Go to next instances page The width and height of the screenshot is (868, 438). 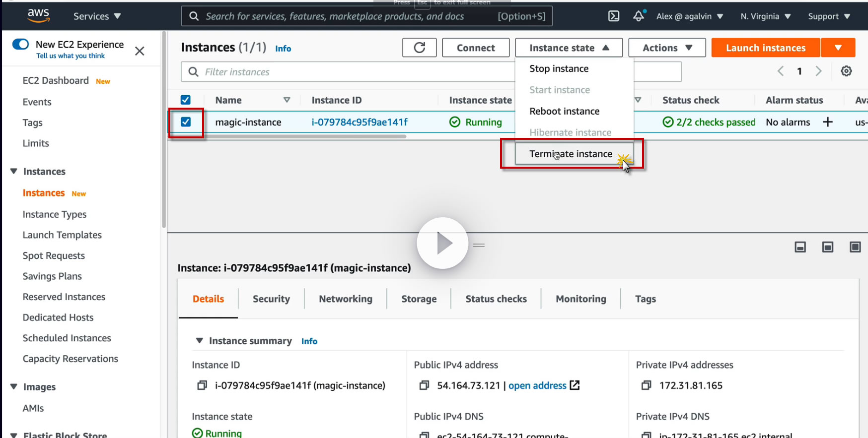[819, 71]
